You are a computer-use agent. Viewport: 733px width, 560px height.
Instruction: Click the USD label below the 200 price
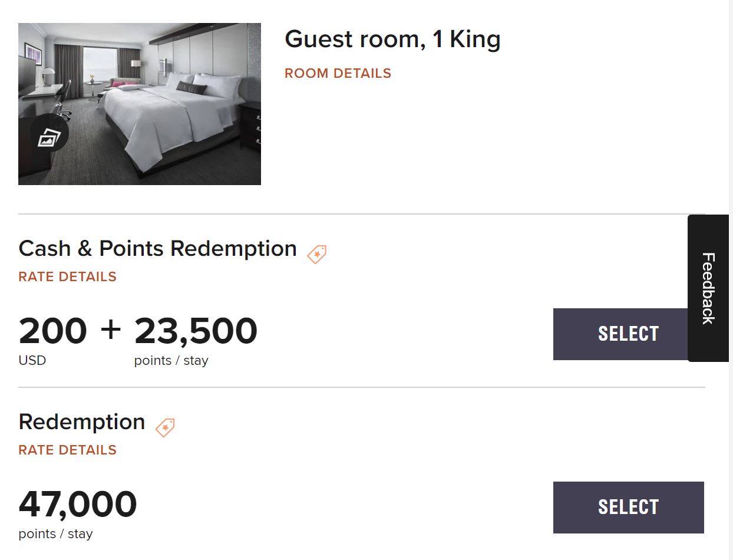point(32,360)
